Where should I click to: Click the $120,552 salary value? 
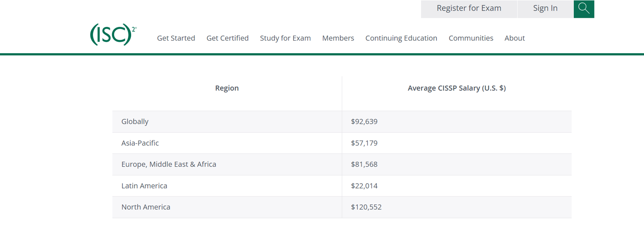pos(366,207)
